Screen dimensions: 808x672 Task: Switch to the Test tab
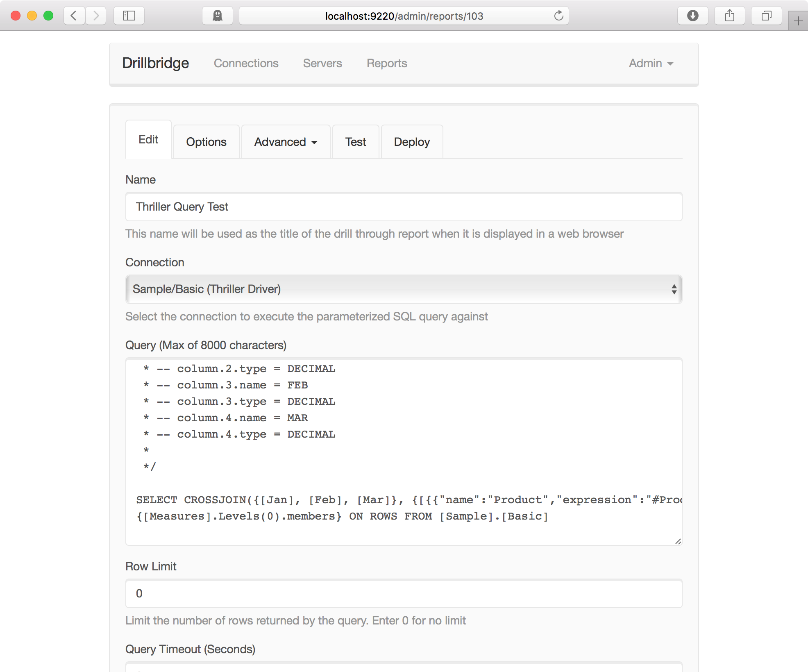point(356,142)
